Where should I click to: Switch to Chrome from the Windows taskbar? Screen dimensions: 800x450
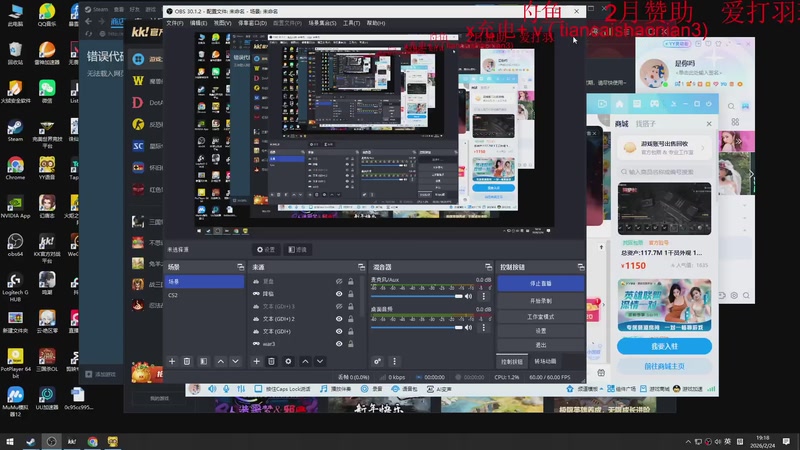click(92, 441)
